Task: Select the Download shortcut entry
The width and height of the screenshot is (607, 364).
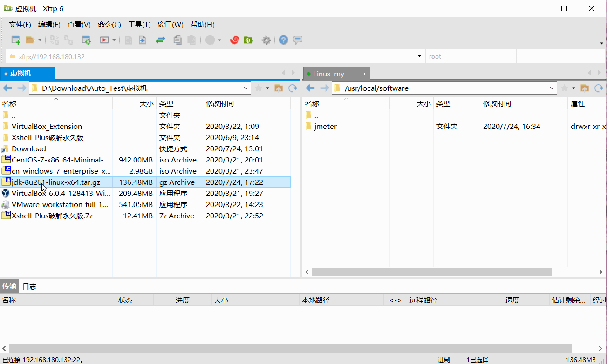Action: click(x=29, y=149)
